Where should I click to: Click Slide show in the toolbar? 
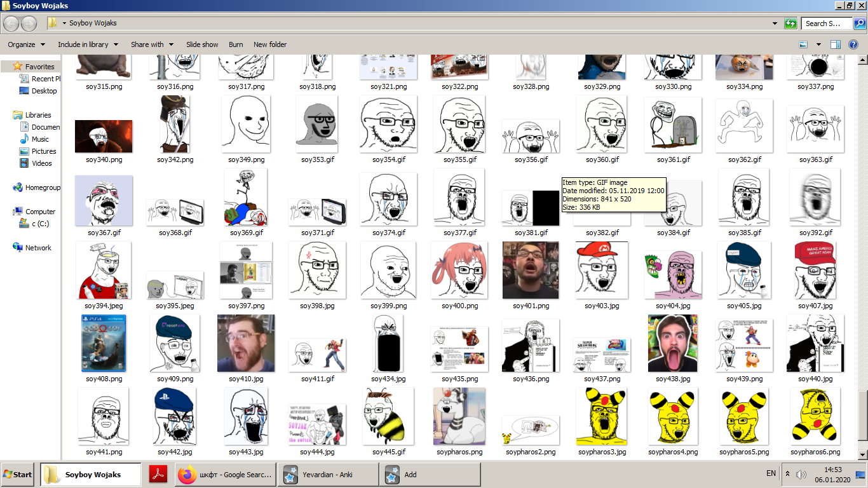pos(202,44)
